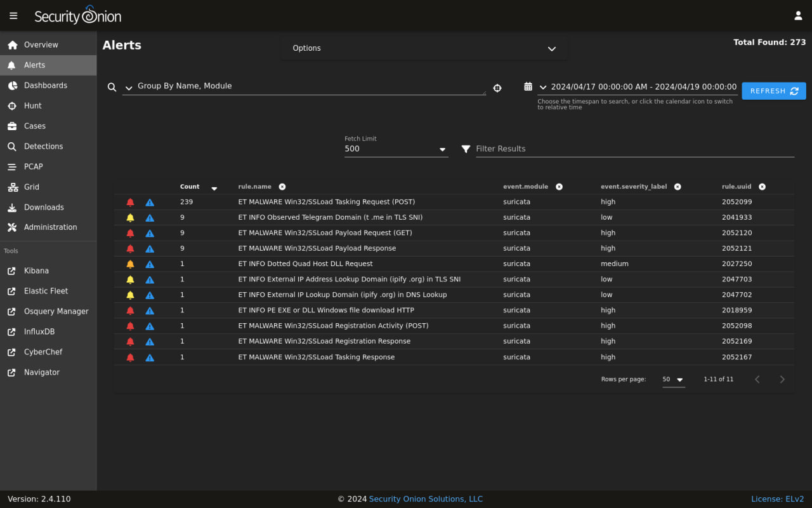
Task: Navigate to Cases
Action: 48,126
